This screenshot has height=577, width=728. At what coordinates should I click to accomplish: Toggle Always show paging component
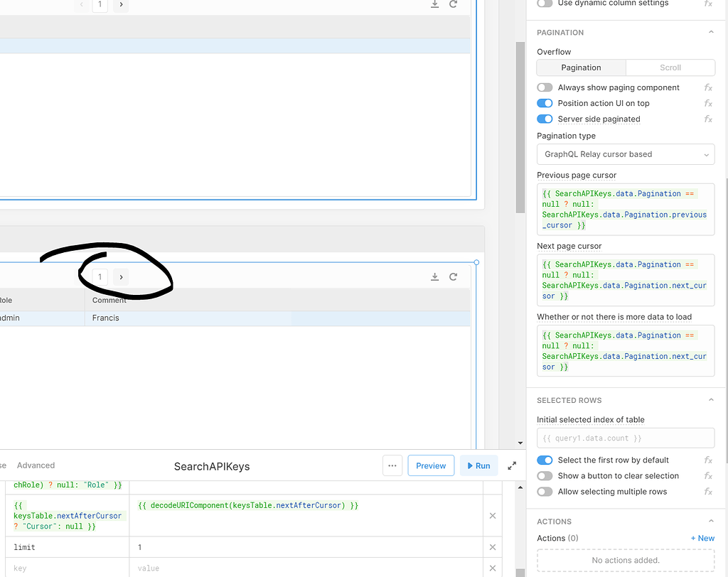tap(545, 87)
